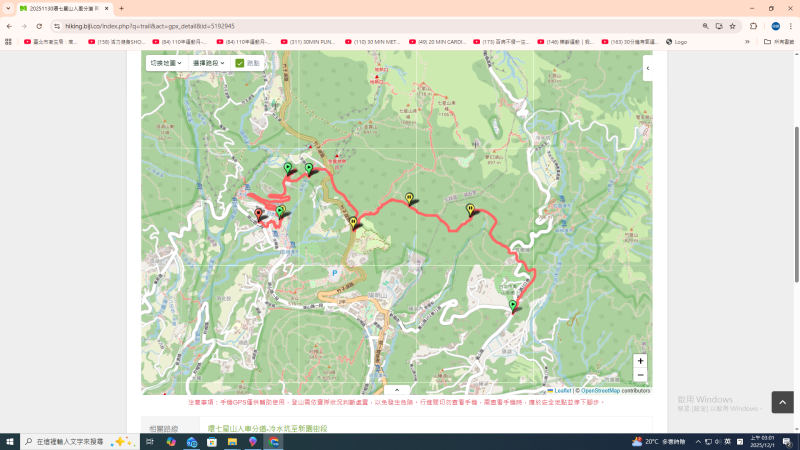The width and height of the screenshot is (800, 450).
Task: Open a new browser tab
Action: (x=121, y=8)
